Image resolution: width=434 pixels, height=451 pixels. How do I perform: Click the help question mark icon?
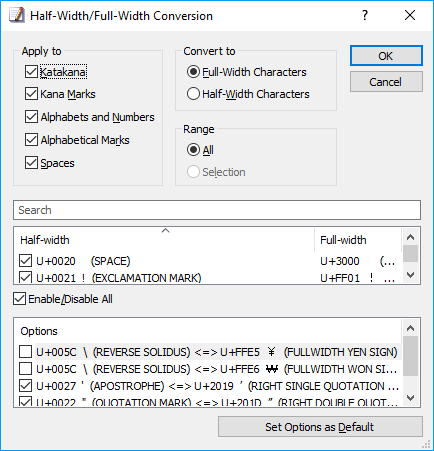click(365, 15)
